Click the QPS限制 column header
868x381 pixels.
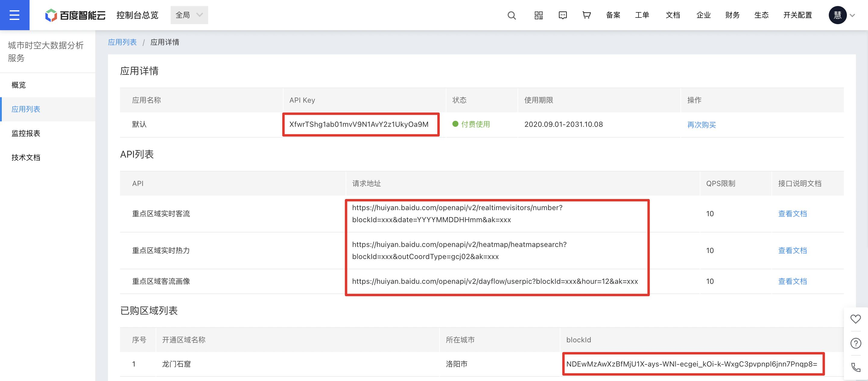pyautogui.click(x=721, y=184)
